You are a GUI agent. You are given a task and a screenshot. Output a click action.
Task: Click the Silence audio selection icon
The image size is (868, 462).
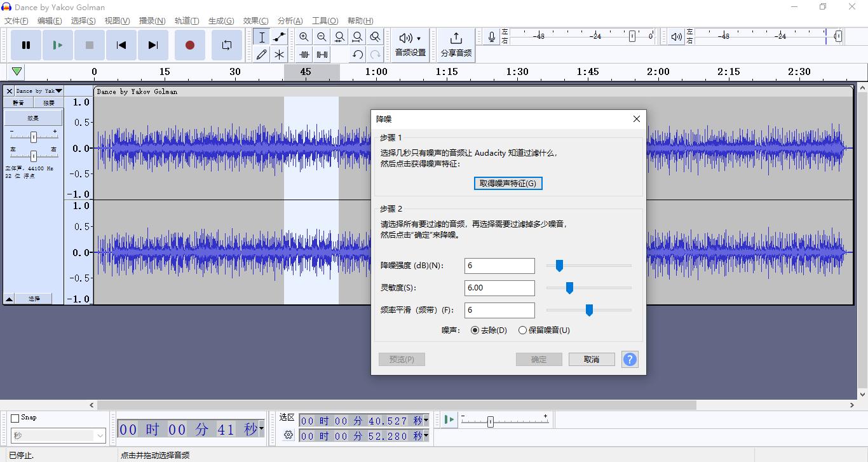[x=322, y=54]
